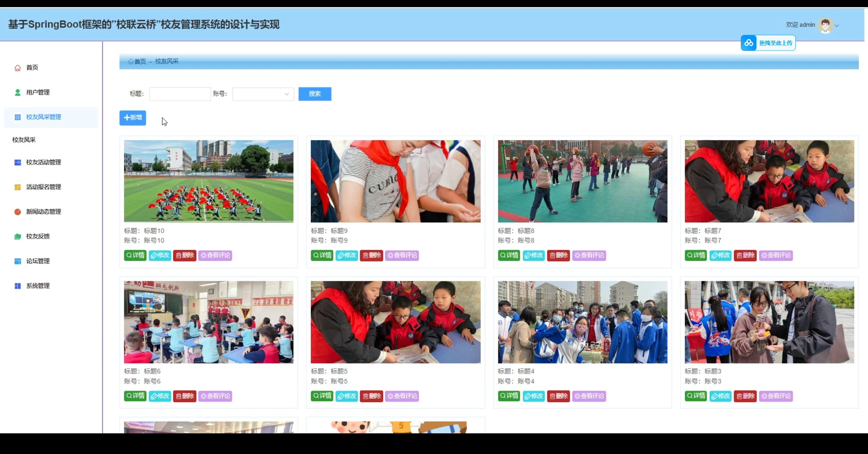Click the 校友反馈 green icon
Screen dimensions: 868x454
pos(18,236)
